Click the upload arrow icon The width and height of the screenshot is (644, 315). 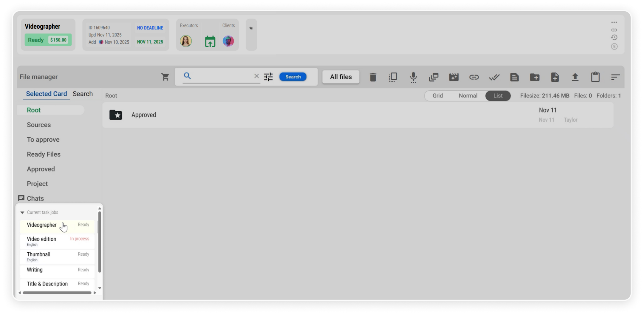(x=575, y=77)
